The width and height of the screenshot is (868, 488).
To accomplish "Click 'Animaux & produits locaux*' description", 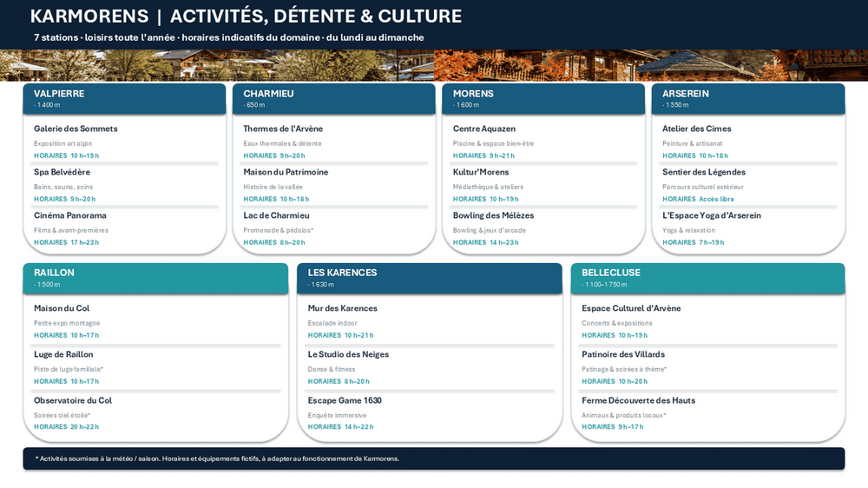I will coord(624,415).
